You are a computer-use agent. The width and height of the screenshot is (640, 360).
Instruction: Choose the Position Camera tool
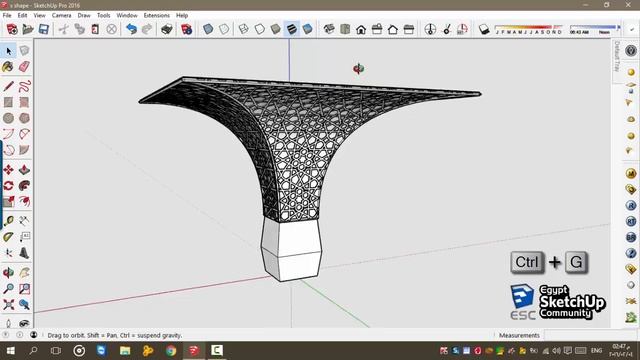tap(8, 323)
